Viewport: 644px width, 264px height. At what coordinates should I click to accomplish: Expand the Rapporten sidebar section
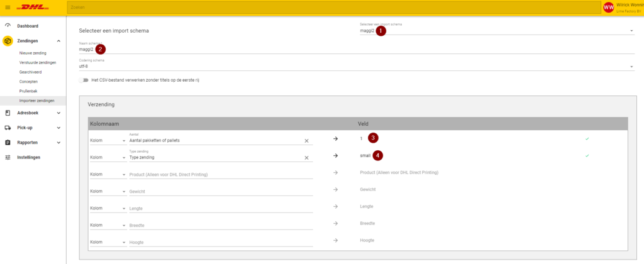coord(58,143)
